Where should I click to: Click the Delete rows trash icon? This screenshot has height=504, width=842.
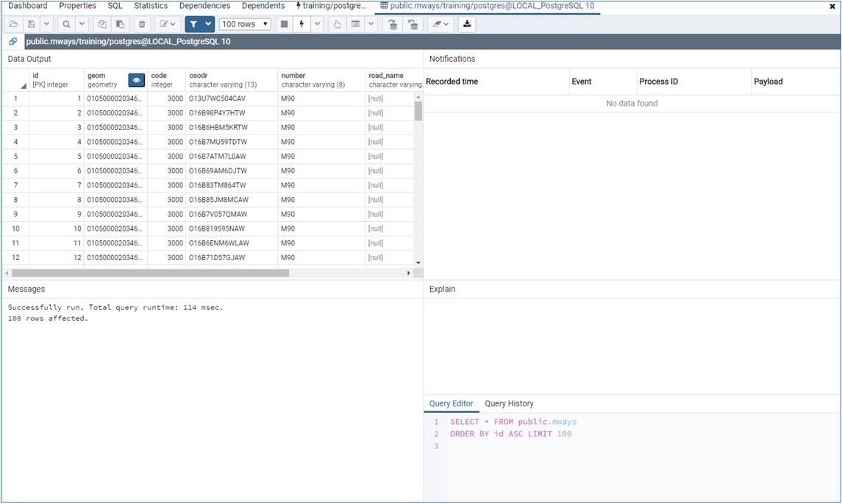[142, 24]
